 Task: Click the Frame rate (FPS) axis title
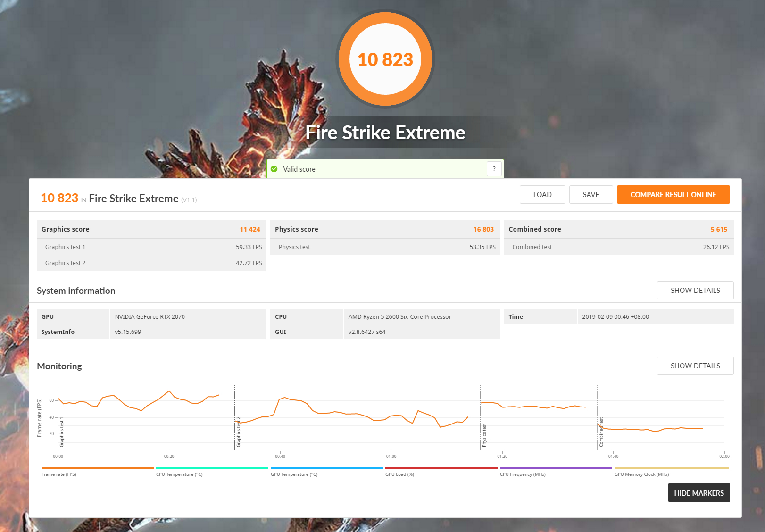click(x=40, y=418)
